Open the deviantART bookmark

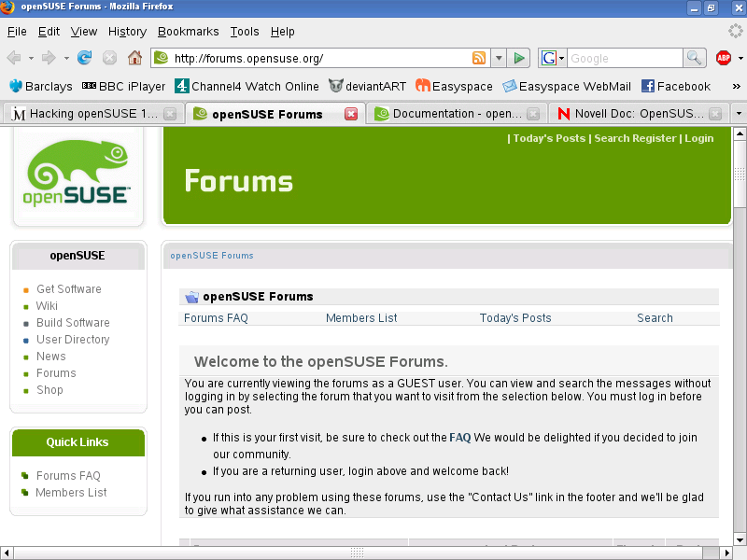click(367, 86)
